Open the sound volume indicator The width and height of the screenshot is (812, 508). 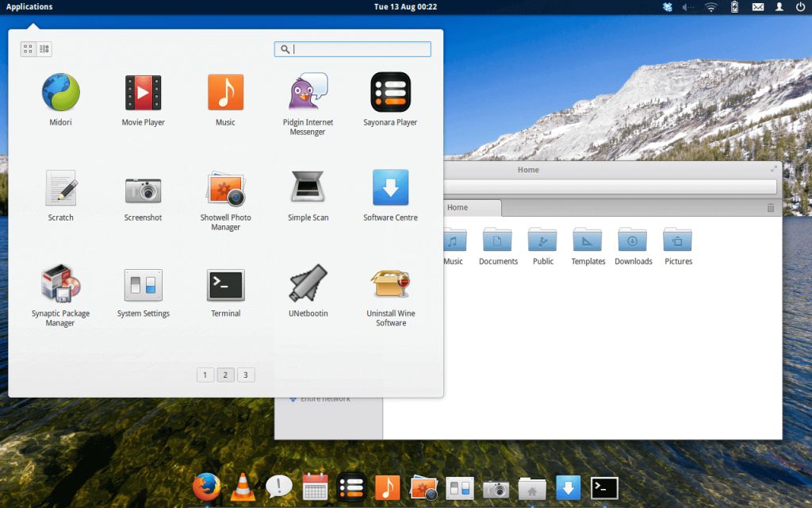coord(688,6)
